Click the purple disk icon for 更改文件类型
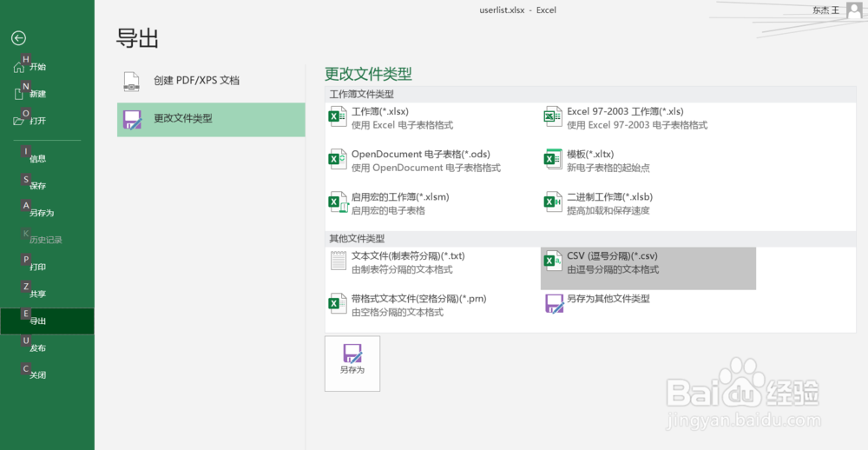Screen dimensions: 868x450 (132, 120)
